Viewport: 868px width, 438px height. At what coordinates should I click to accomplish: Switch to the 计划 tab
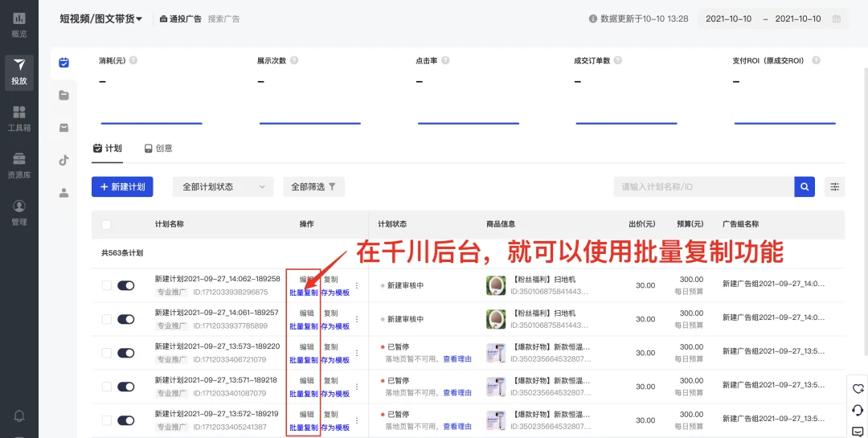(108, 149)
